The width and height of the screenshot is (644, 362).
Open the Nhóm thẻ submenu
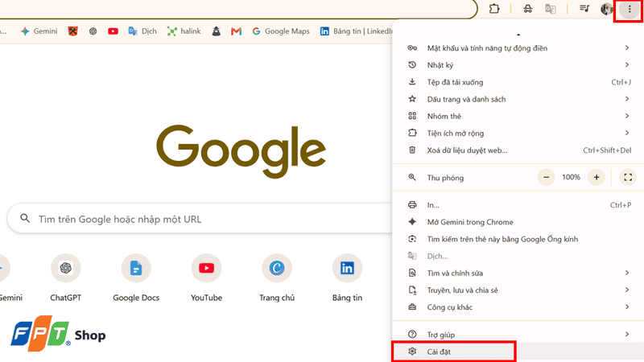coord(518,116)
